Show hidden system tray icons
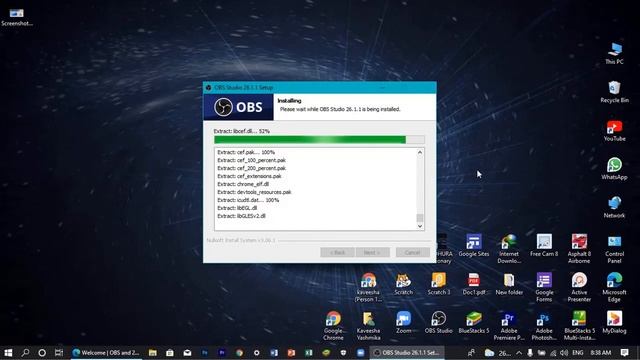The height and width of the screenshot is (360, 640). point(519,353)
